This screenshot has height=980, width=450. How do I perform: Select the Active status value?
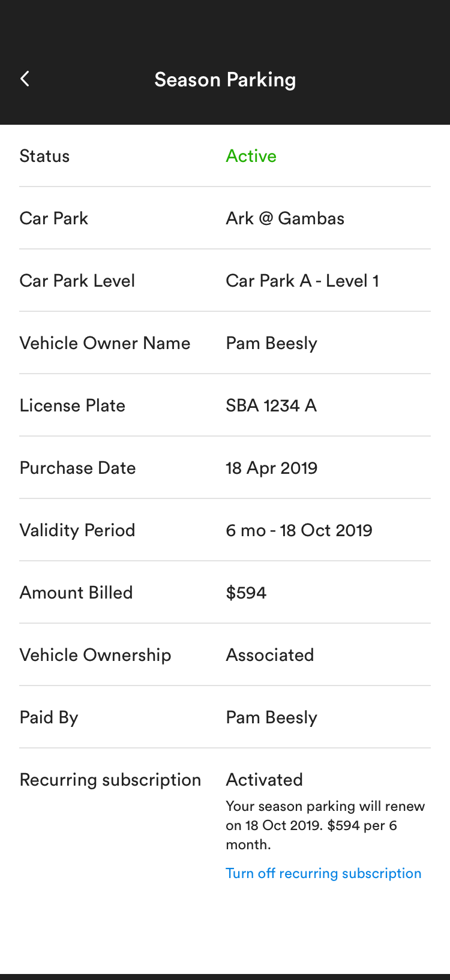tap(251, 156)
